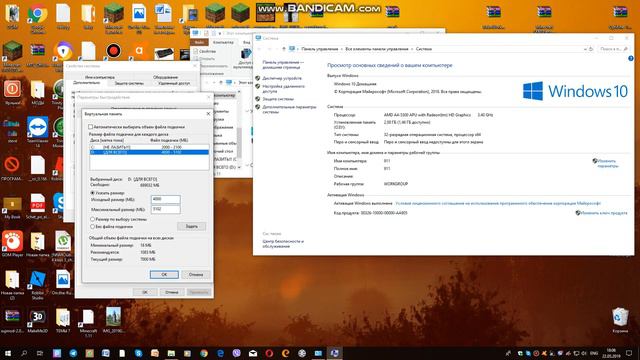Screen dimensions: 640x360
Task: Open Skype from taskbar
Action: point(138,353)
